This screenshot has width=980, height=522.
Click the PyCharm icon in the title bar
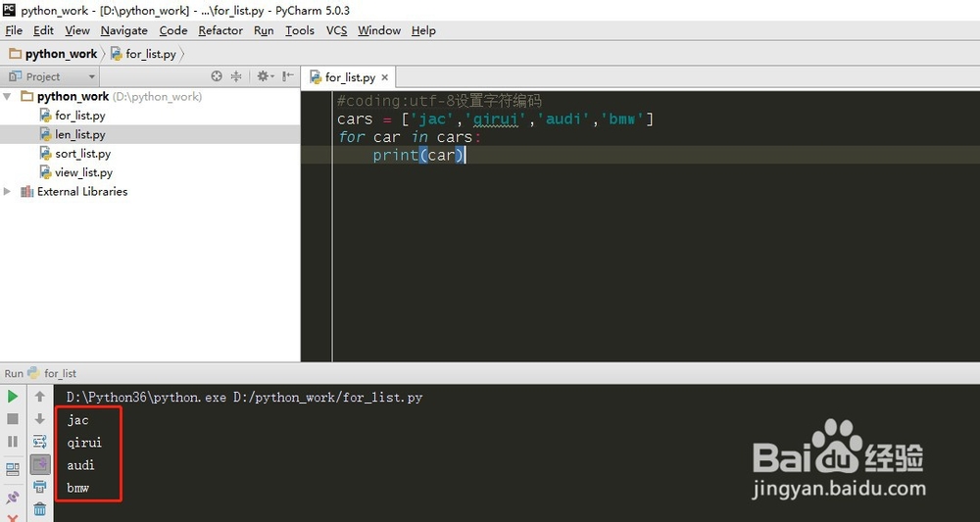pos(9,10)
